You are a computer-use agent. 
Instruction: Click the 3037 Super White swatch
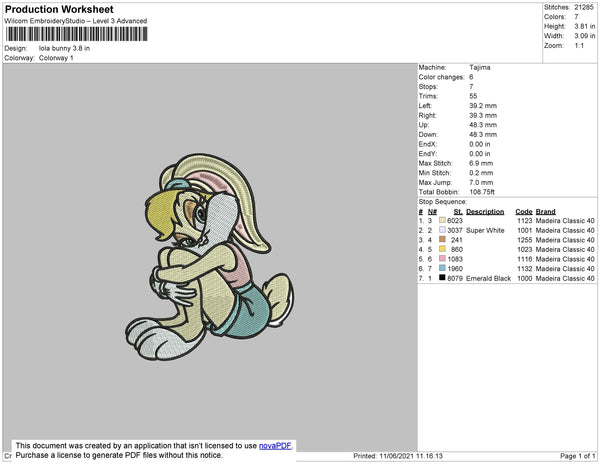(442, 230)
